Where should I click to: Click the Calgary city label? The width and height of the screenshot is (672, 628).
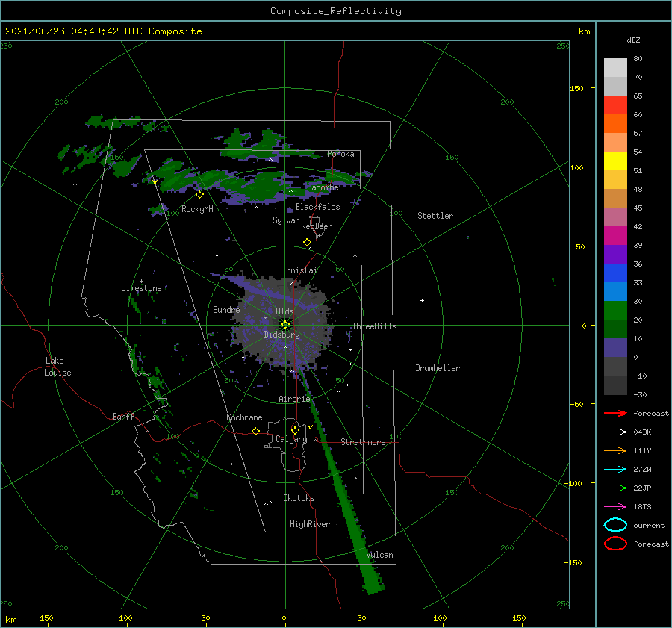coord(291,439)
